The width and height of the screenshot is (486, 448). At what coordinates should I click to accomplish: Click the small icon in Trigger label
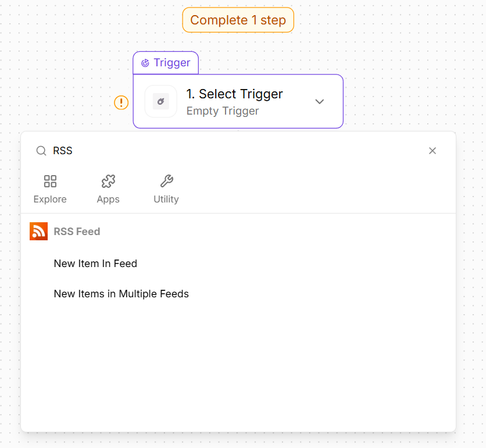click(145, 63)
